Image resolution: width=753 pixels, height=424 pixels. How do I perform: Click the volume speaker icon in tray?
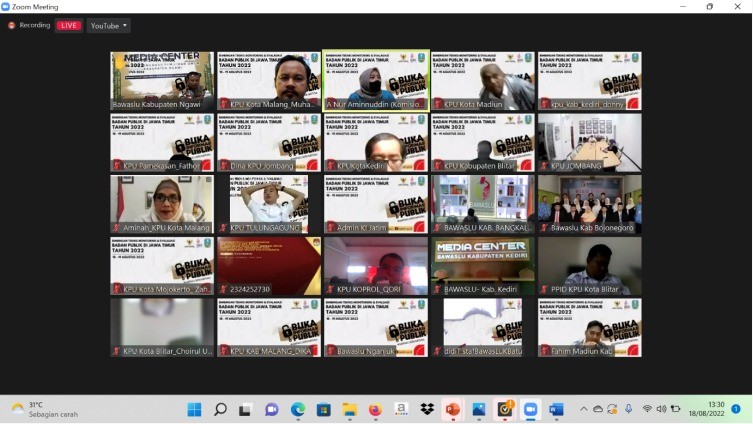click(x=661, y=409)
